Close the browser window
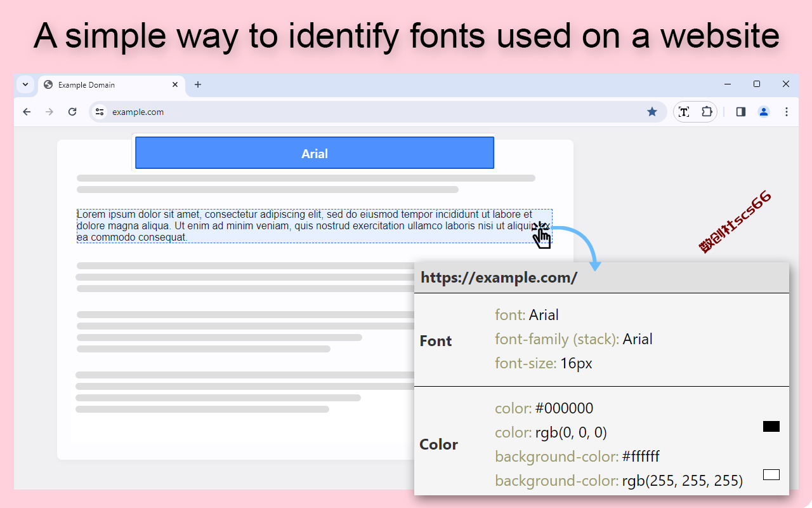Viewport: 812px width, 508px height. pyautogui.click(x=786, y=84)
